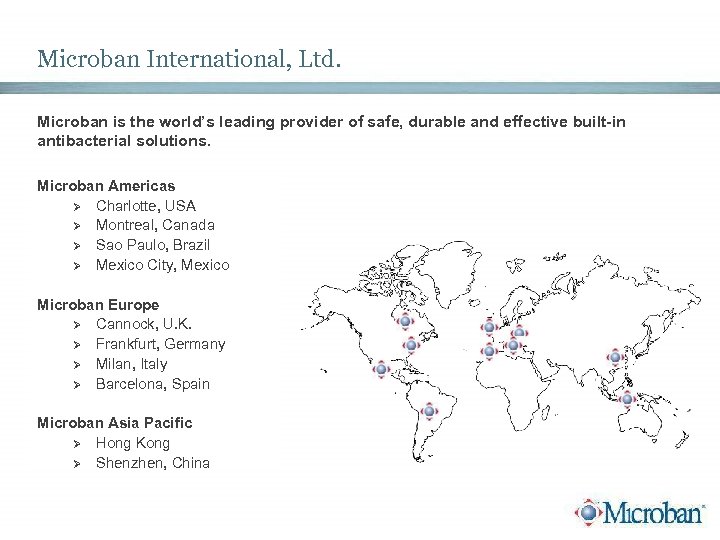The height and width of the screenshot is (540, 720).
Task: Select the Microban Europe heading
Action: (98, 305)
